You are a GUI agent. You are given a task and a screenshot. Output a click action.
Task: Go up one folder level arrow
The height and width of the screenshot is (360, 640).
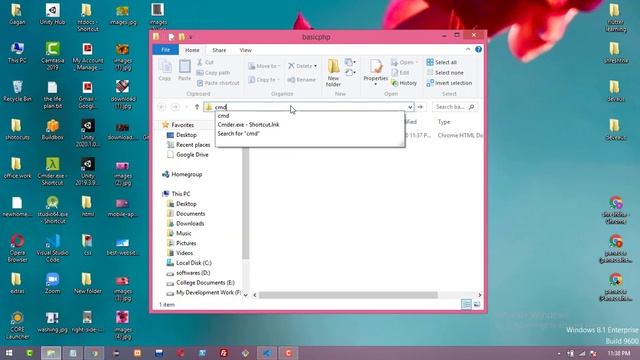coord(197,107)
